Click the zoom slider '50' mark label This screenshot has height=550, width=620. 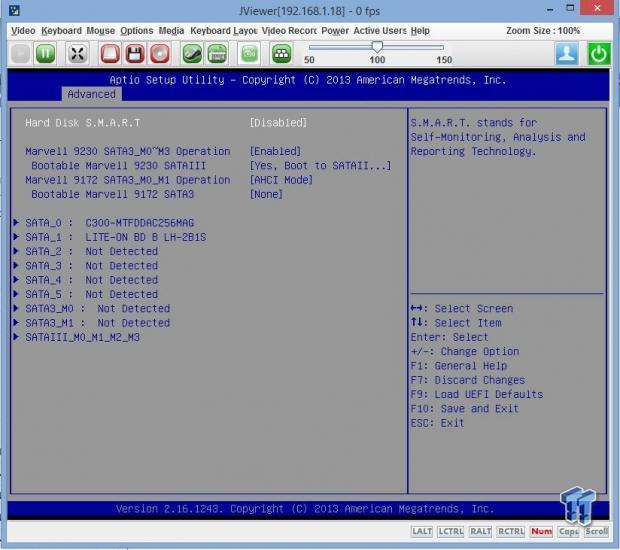tap(309, 60)
